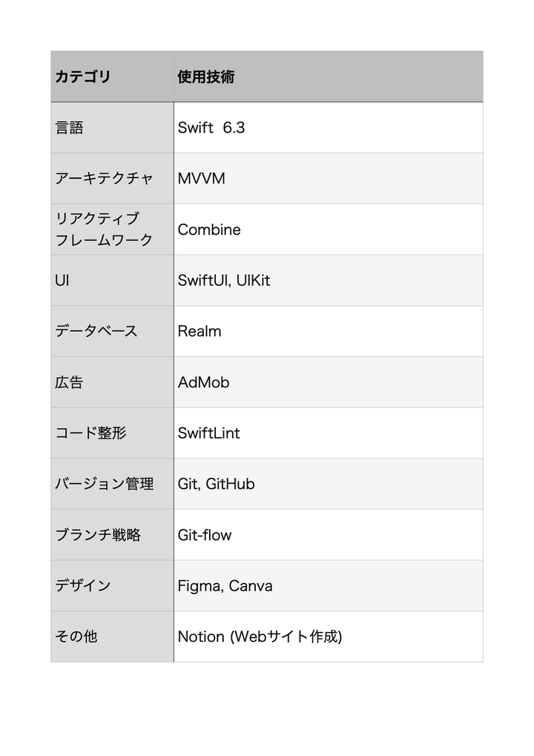The image size is (534, 756).
Task: Click the 使用技術 header cell
Action: (328, 76)
